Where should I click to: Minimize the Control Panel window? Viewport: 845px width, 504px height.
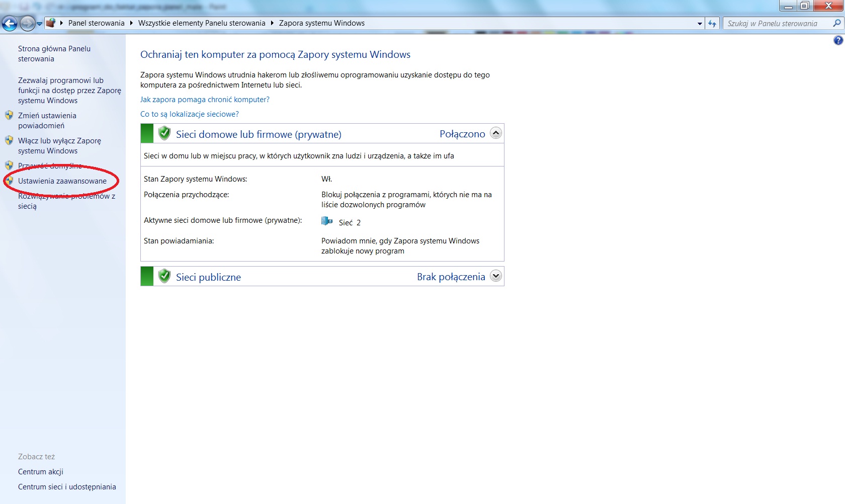point(788,6)
